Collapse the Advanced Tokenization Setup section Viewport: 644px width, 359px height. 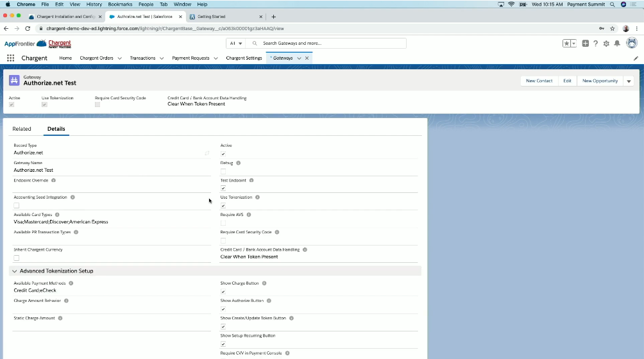tap(15, 271)
